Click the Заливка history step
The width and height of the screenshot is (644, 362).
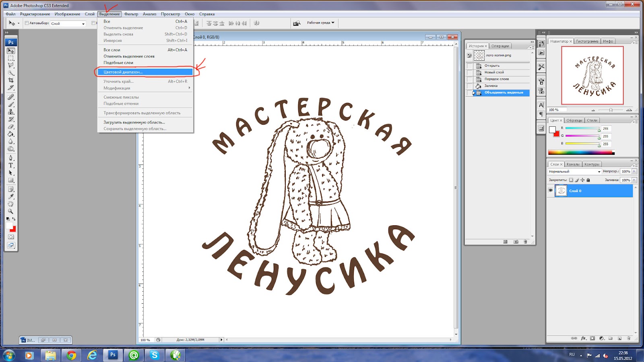[491, 86]
